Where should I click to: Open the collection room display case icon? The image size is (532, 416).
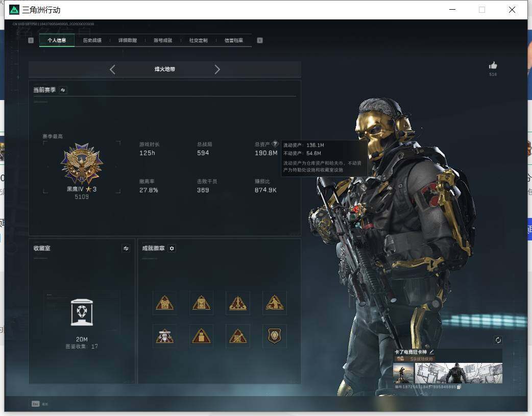click(x=82, y=312)
